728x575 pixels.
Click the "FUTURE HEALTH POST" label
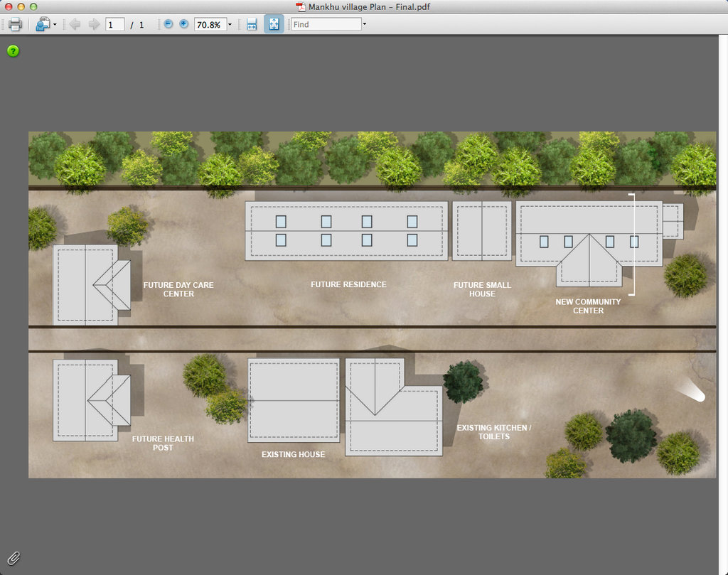[163, 444]
